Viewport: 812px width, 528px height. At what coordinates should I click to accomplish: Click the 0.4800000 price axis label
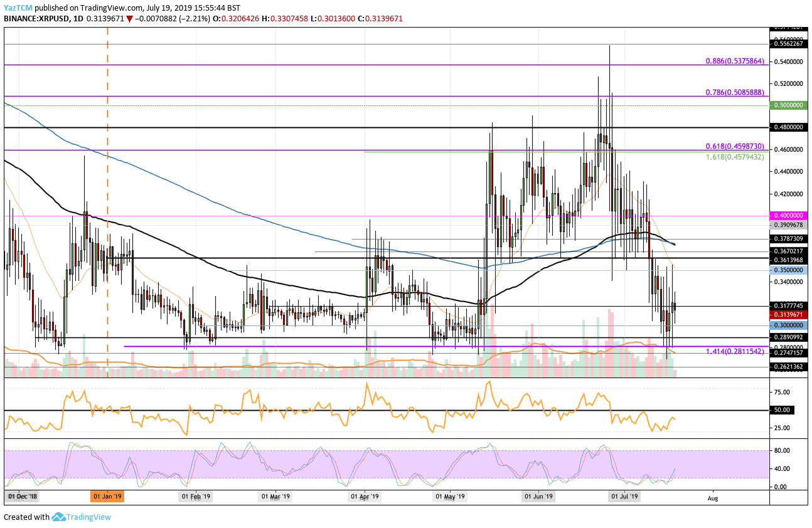[x=788, y=127]
